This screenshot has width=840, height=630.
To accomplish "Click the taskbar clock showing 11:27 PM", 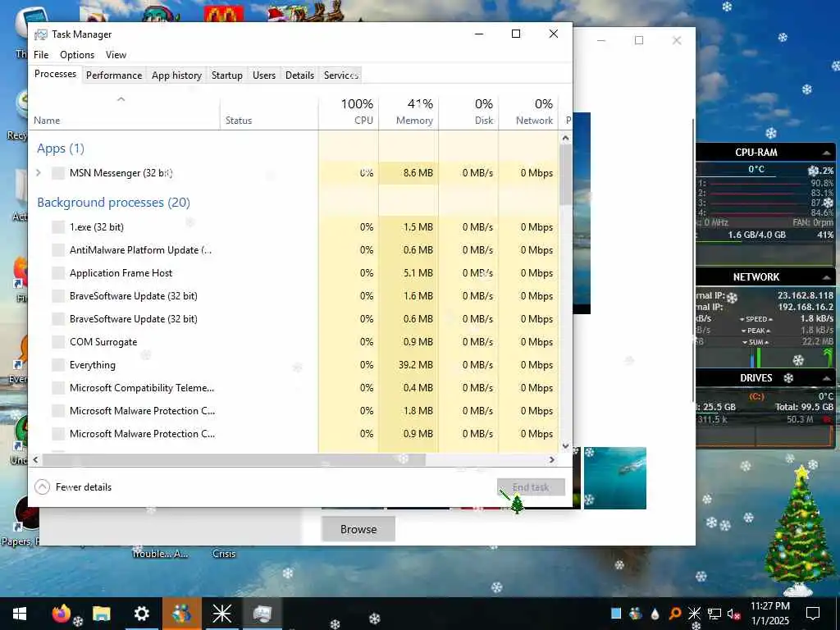I will click(770, 614).
